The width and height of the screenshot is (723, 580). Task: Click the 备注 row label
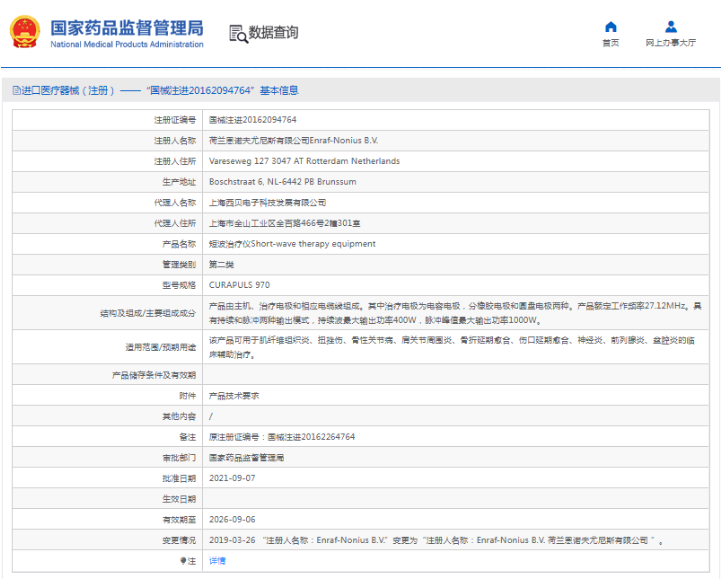click(187, 437)
